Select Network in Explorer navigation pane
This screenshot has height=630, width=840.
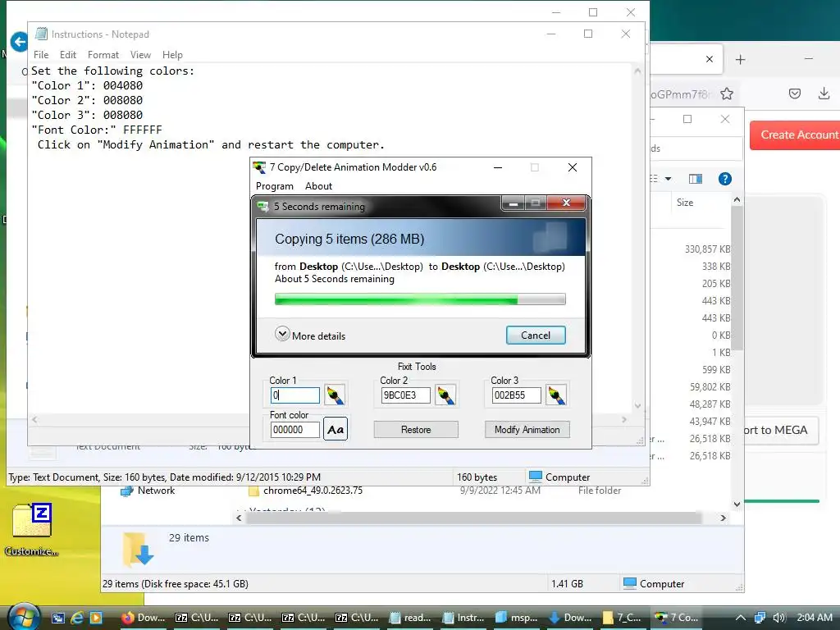click(x=148, y=491)
